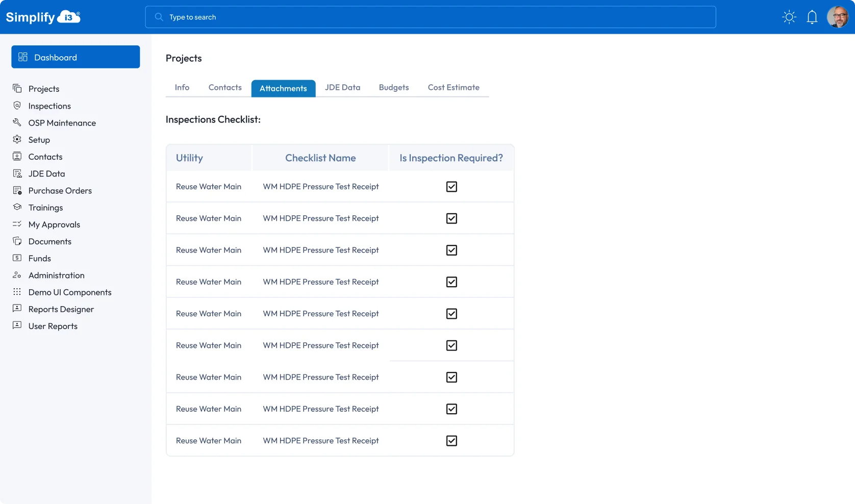The width and height of the screenshot is (855, 504).
Task: Select the Budgets tab
Action: point(394,88)
